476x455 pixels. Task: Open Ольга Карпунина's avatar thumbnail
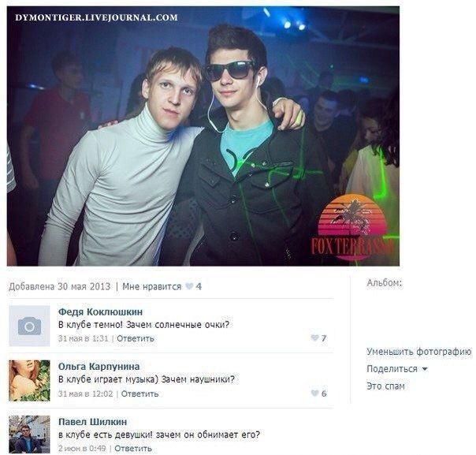tap(29, 381)
